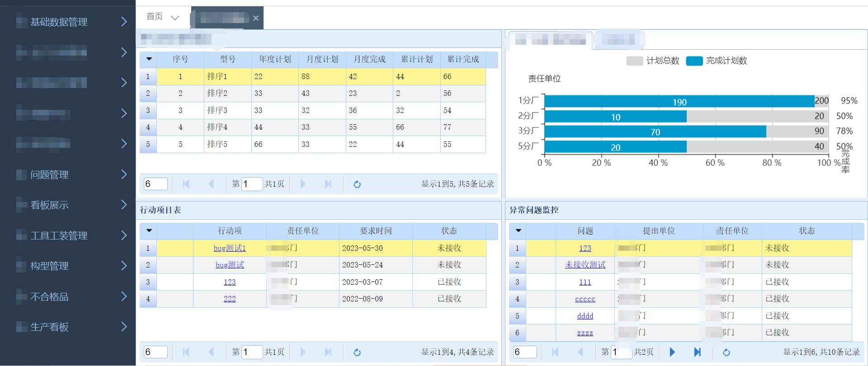Click the 不合格品 sidebar icon
The width and height of the screenshot is (868, 366).
coord(22,297)
